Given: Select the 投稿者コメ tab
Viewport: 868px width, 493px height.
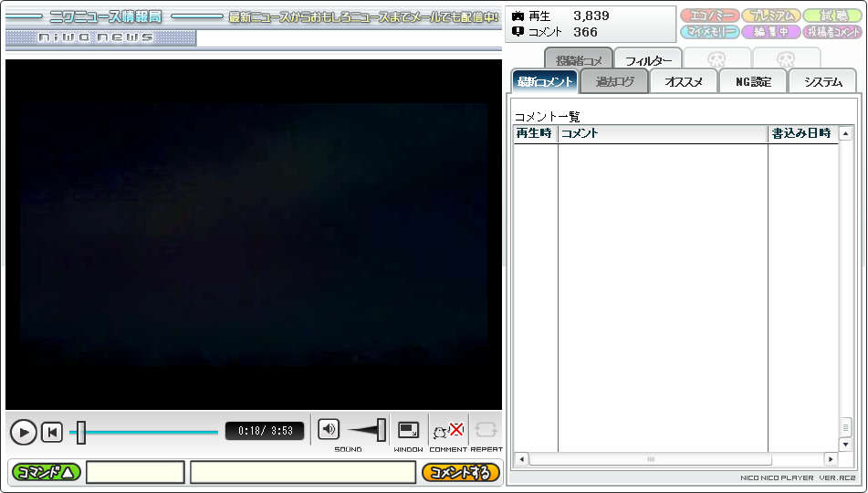Looking at the screenshot, I should click(579, 59).
